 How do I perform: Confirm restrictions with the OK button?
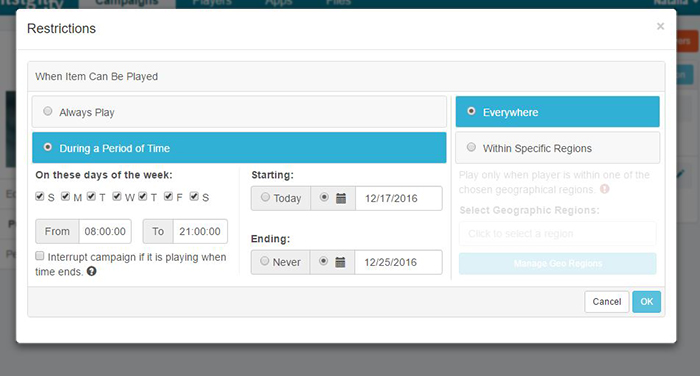(x=646, y=302)
